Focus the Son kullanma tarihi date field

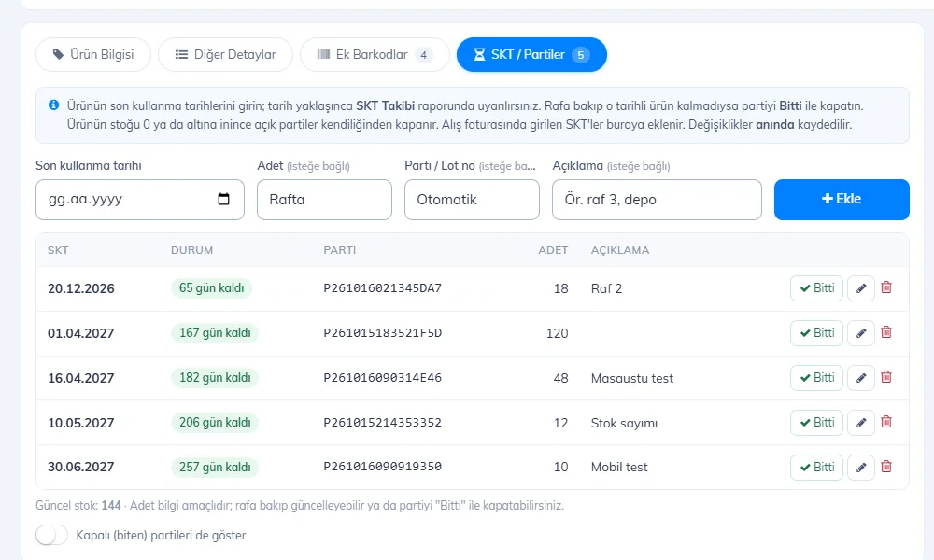(140, 200)
